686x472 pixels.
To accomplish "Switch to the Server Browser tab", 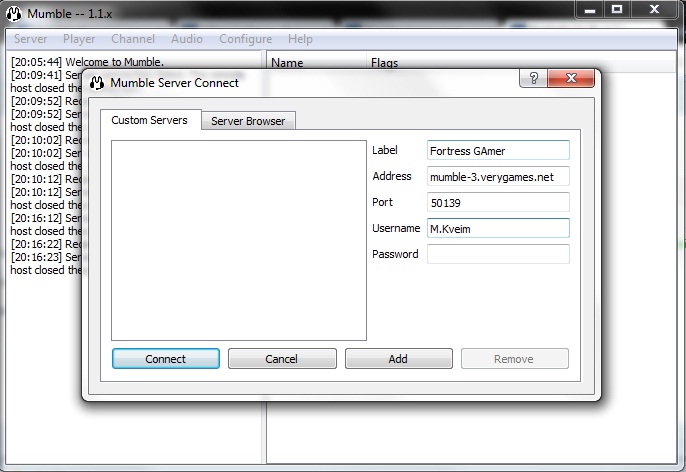I will point(248,121).
